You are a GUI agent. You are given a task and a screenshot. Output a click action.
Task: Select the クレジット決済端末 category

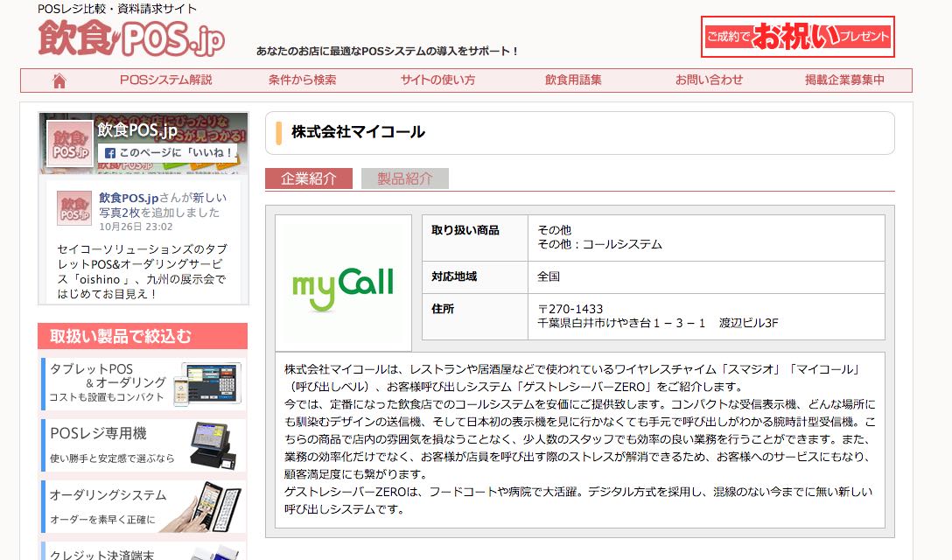coord(144,551)
